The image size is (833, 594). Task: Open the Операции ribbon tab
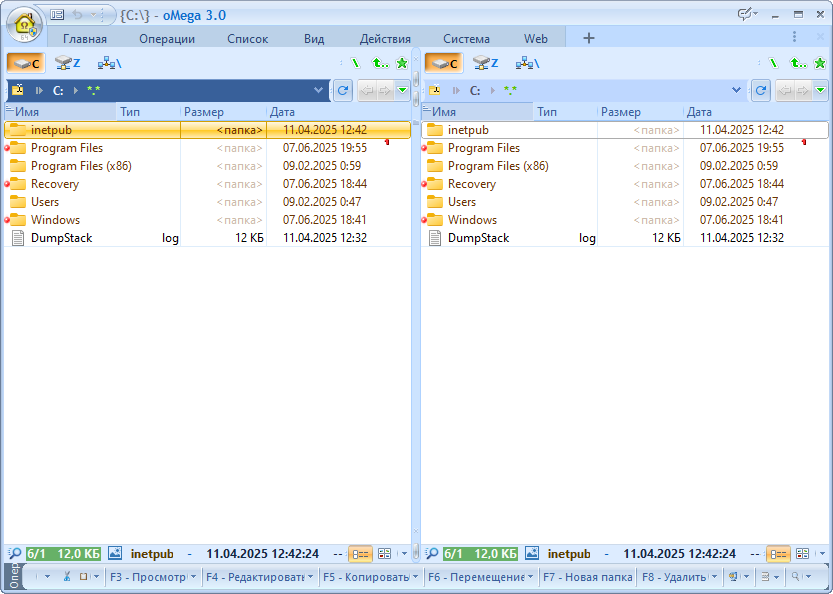click(x=167, y=39)
